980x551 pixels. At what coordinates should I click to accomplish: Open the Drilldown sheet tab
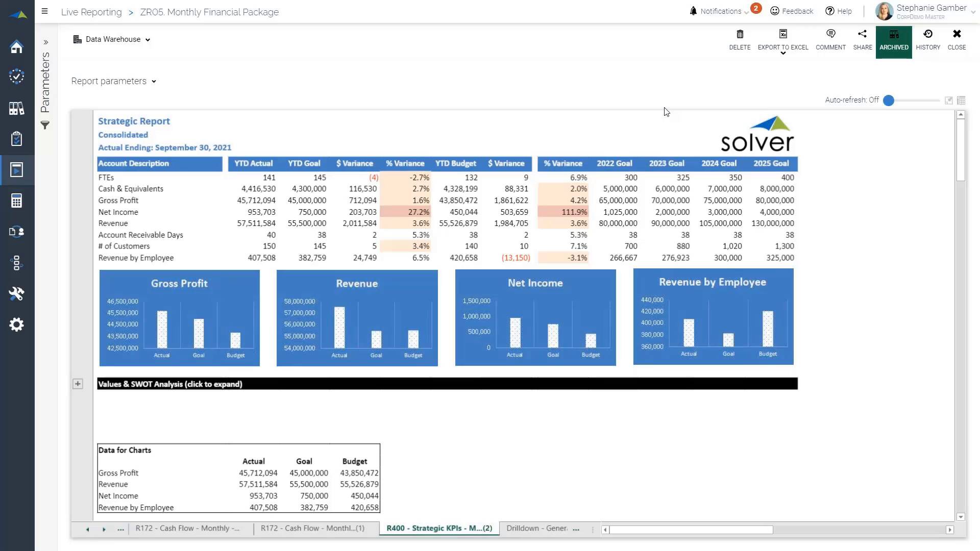pos(536,529)
